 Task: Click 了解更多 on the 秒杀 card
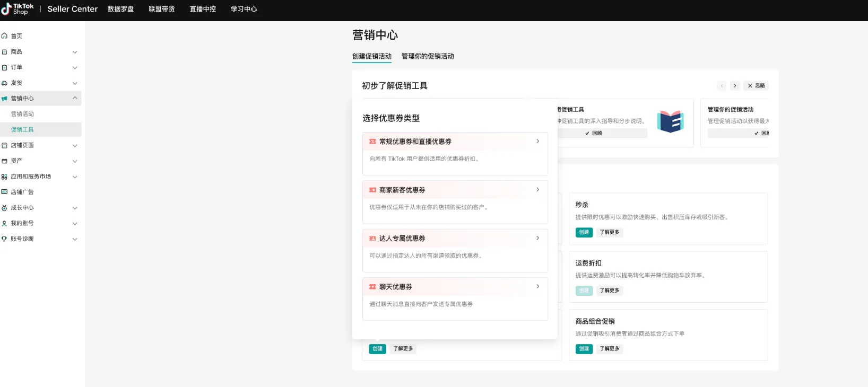(x=610, y=232)
